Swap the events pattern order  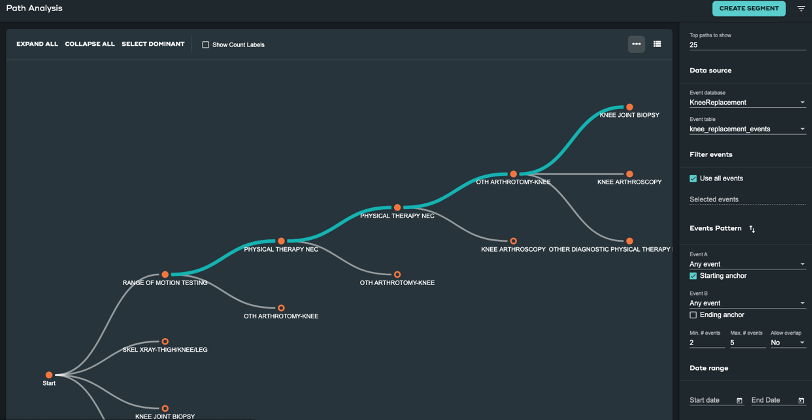(752, 229)
